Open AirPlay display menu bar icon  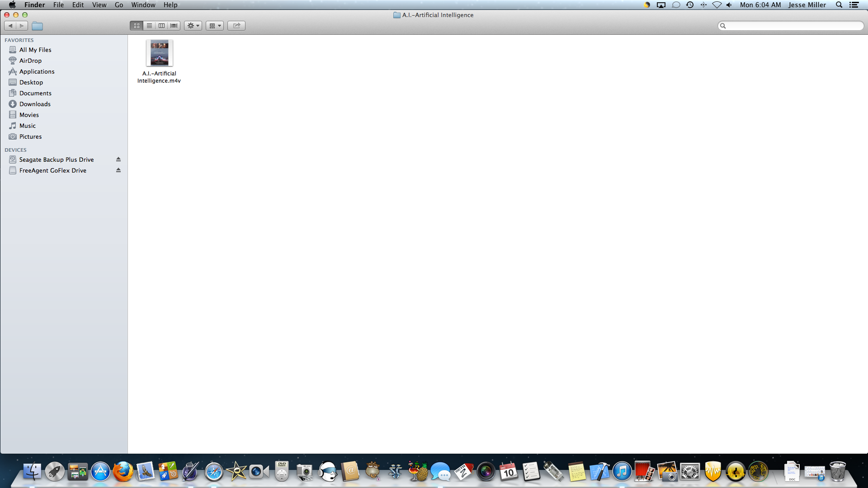(661, 5)
